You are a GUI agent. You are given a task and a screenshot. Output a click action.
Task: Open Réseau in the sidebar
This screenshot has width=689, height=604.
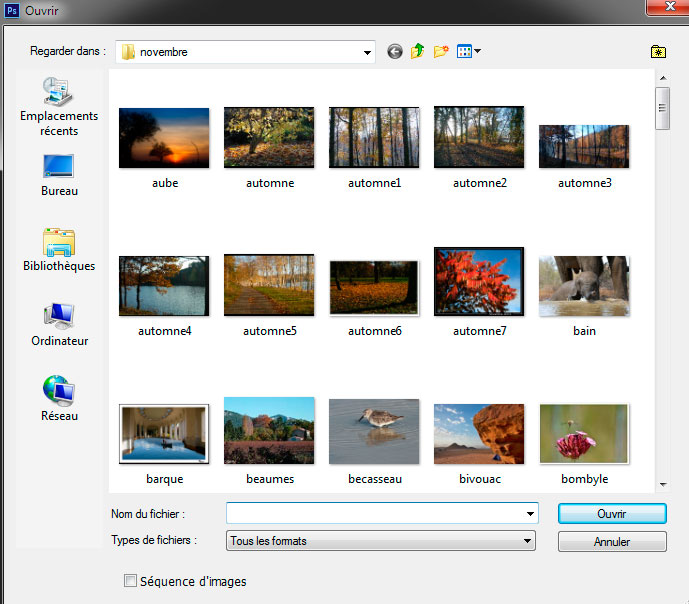pyautogui.click(x=59, y=400)
